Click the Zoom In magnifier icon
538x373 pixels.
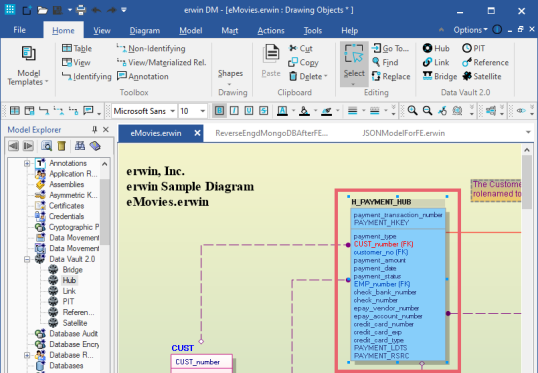point(412,110)
